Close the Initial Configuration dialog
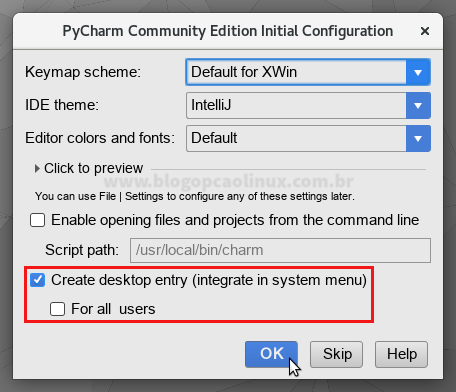Image resolution: width=456 pixels, height=392 pixels. (425, 31)
